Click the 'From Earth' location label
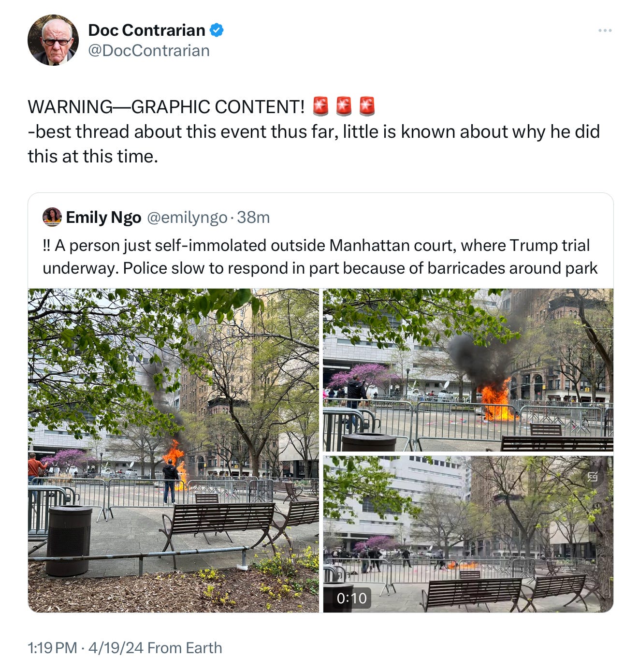Viewport: 639px width, 672px height. click(x=185, y=648)
